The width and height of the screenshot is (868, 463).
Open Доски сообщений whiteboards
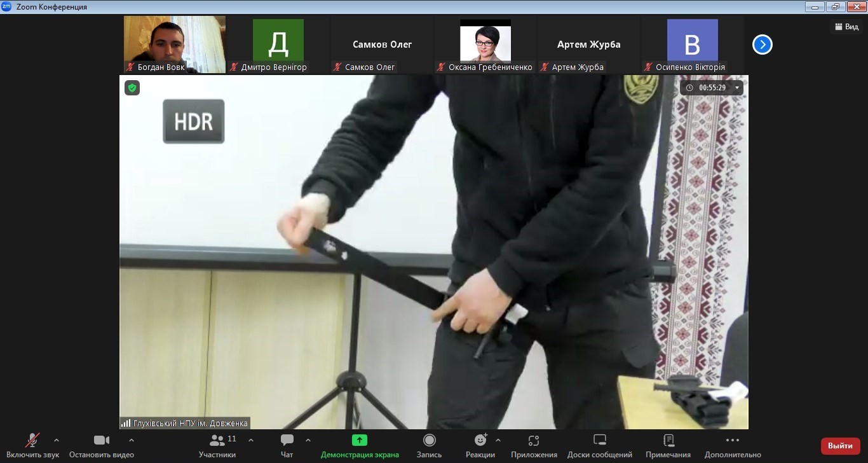(599, 445)
